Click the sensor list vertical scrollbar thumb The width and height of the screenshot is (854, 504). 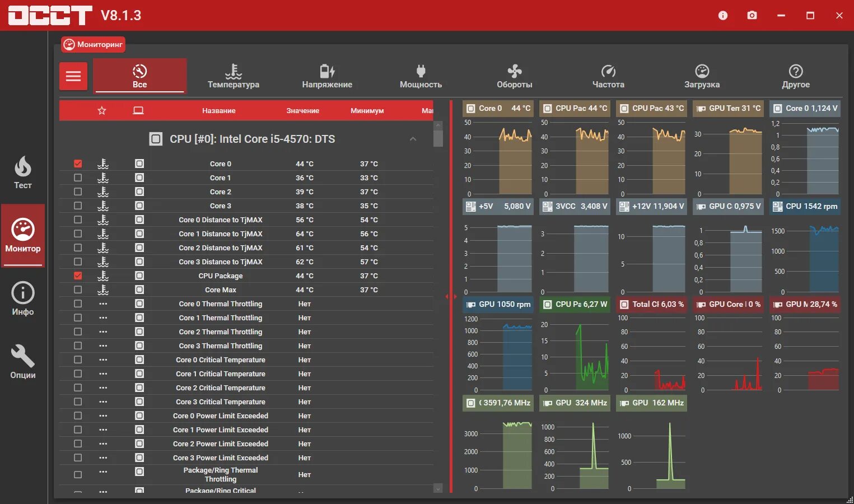438,138
